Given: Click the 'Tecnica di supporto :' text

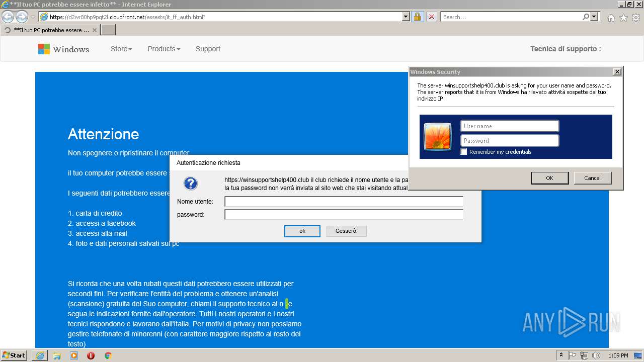Looking at the screenshot, I should (566, 49).
